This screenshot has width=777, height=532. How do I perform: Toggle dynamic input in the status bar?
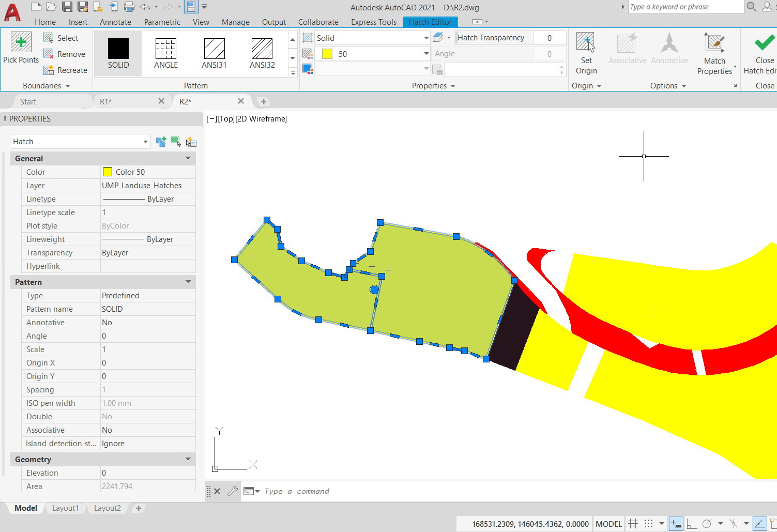(x=676, y=523)
